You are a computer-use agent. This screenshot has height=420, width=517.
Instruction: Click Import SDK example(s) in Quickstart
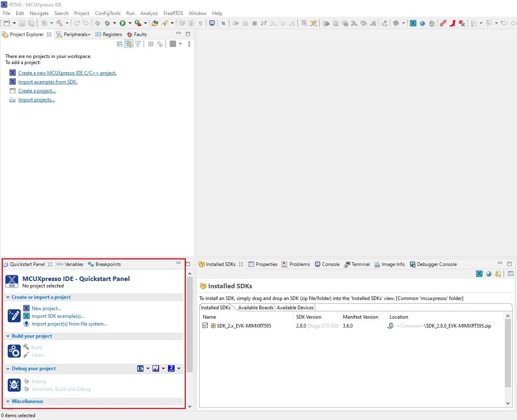click(58, 316)
